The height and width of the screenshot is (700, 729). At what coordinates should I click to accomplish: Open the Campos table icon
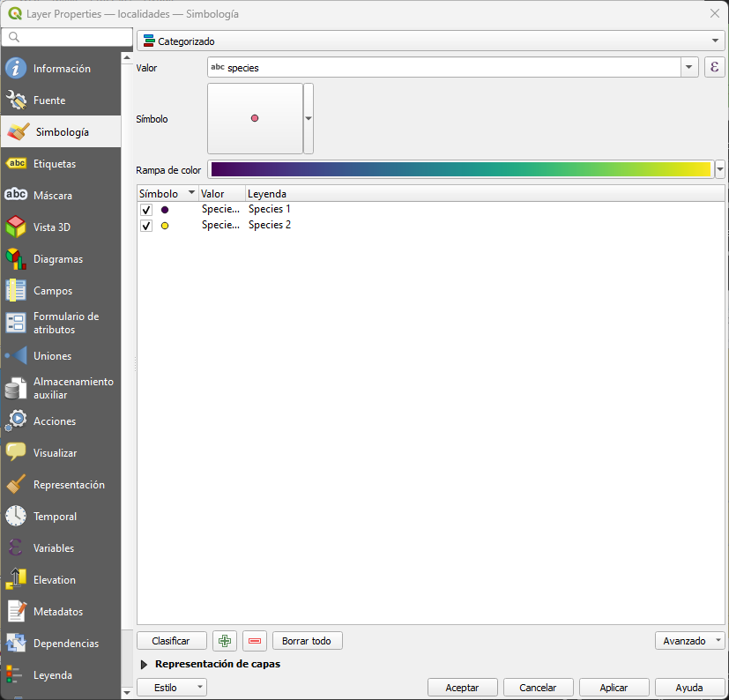(x=16, y=290)
